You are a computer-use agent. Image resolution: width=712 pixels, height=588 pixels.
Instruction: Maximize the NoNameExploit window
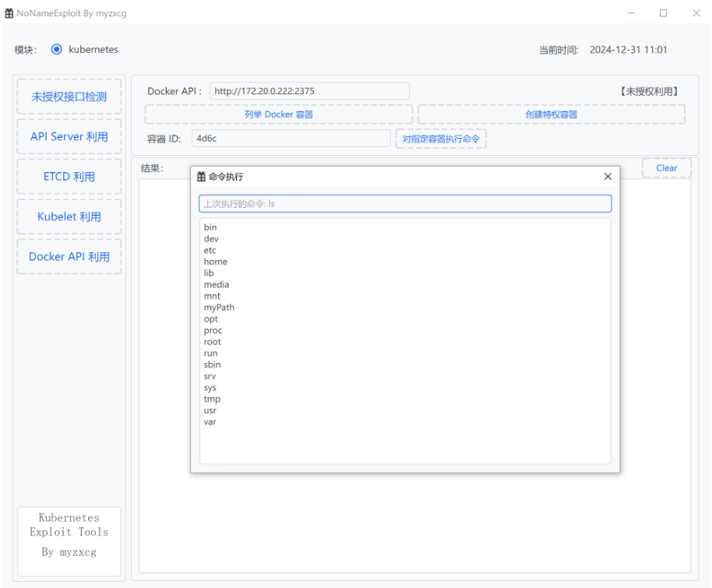tap(664, 13)
